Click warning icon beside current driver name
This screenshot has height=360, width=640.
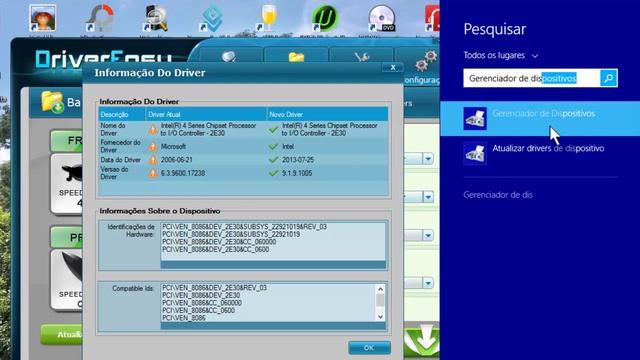(153, 130)
